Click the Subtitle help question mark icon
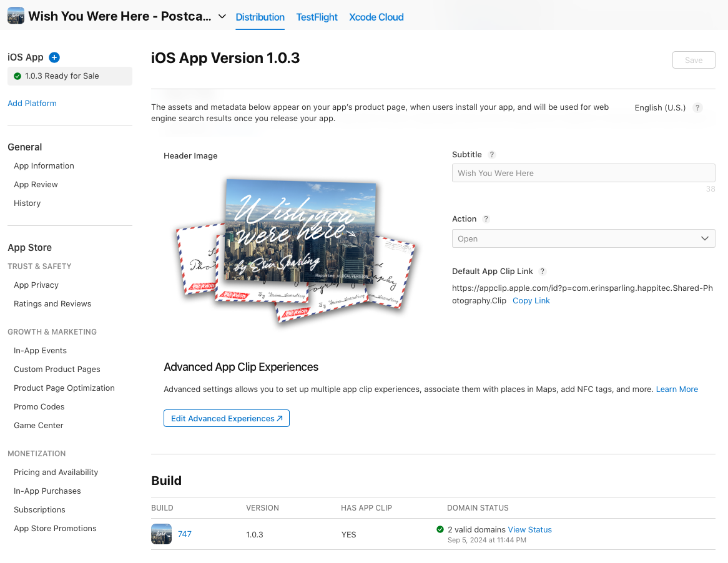This screenshot has height=563, width=728. pos(492,155)
